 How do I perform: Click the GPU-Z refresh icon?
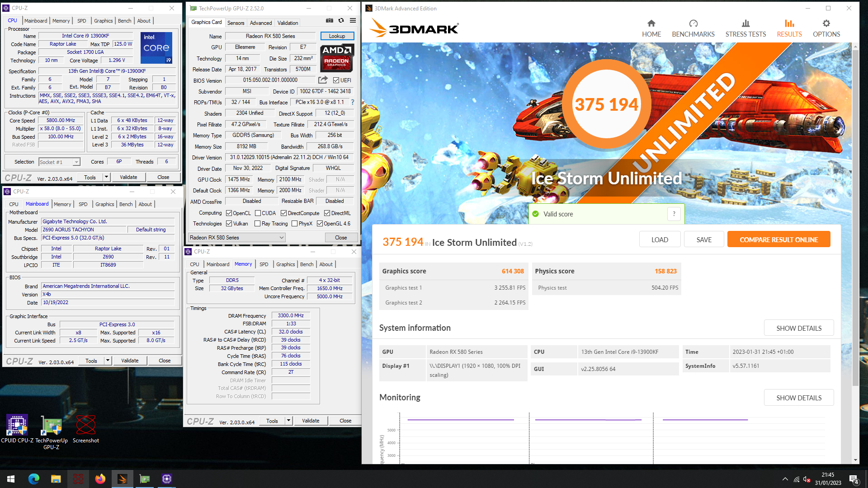[x=341, y=20]
